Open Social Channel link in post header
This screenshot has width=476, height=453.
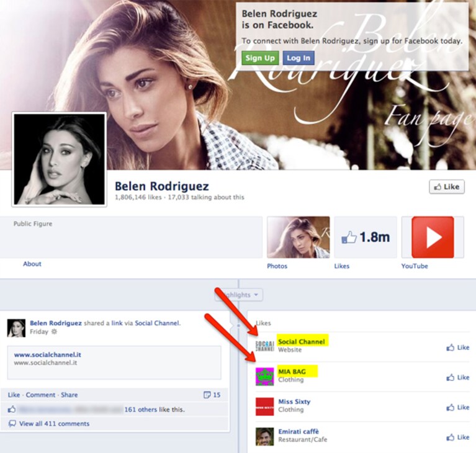click(x=157, y=323)
